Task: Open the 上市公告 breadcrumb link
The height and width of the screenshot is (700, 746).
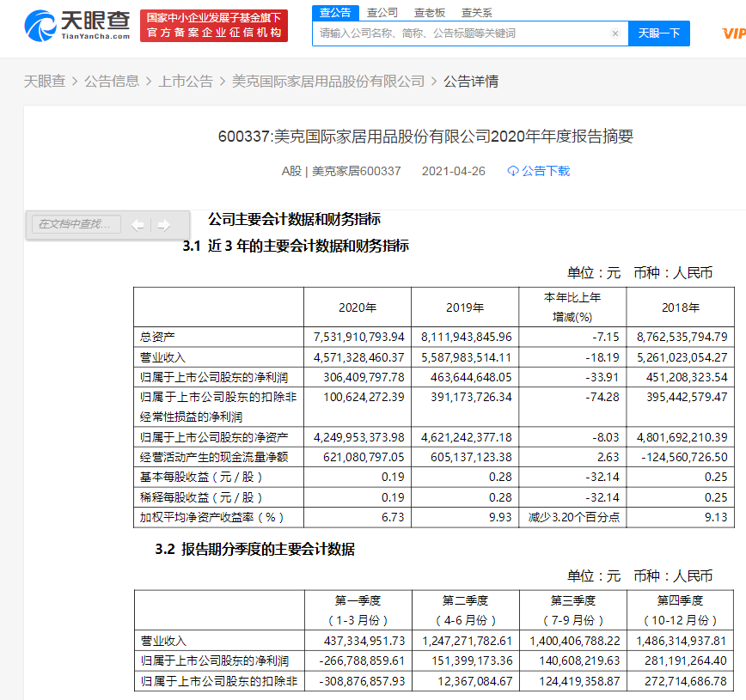Action: [x=186, y=82]
